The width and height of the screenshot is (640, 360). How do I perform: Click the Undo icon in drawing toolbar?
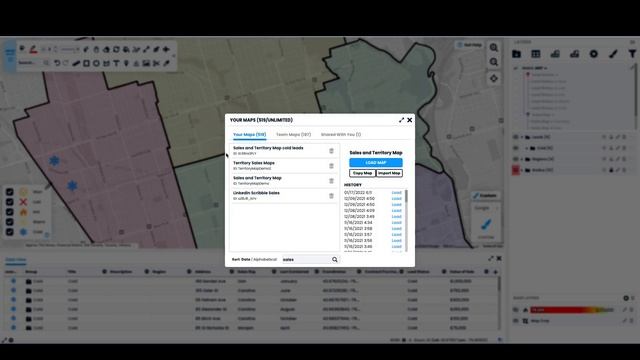(57, 63)
